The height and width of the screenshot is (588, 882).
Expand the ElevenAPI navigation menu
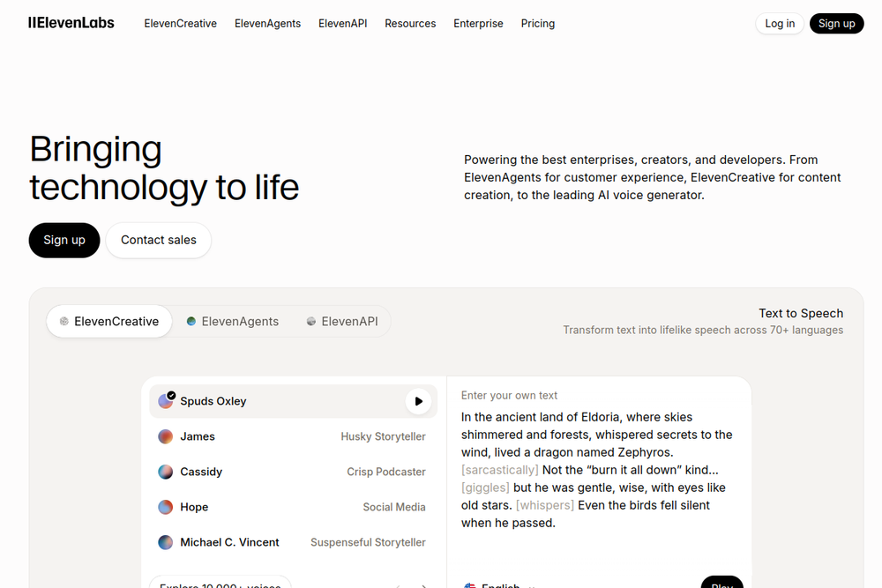(x=342, y=24)
